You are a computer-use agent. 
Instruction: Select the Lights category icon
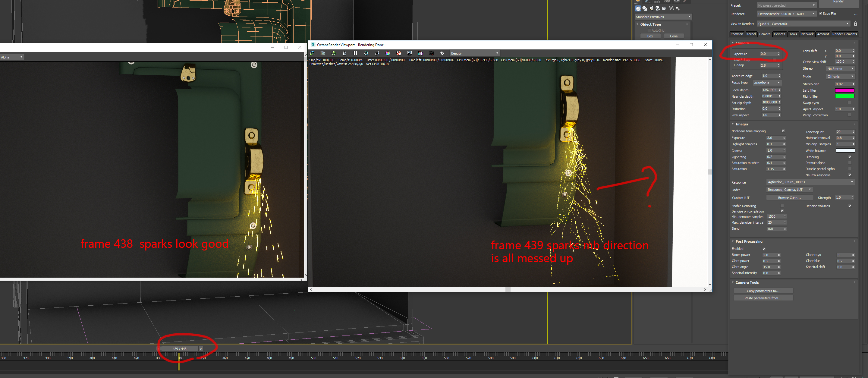pos(652,9)
